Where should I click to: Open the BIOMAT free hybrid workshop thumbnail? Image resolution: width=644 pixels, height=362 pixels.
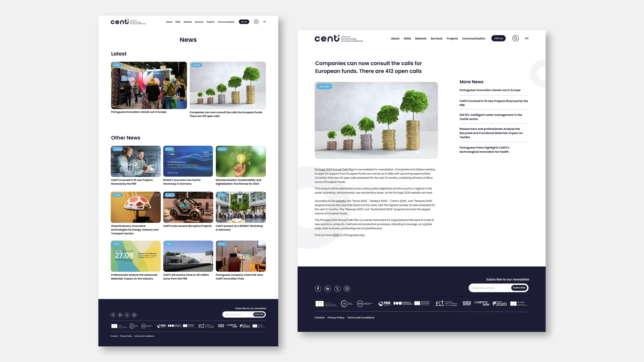pos(188,161)
